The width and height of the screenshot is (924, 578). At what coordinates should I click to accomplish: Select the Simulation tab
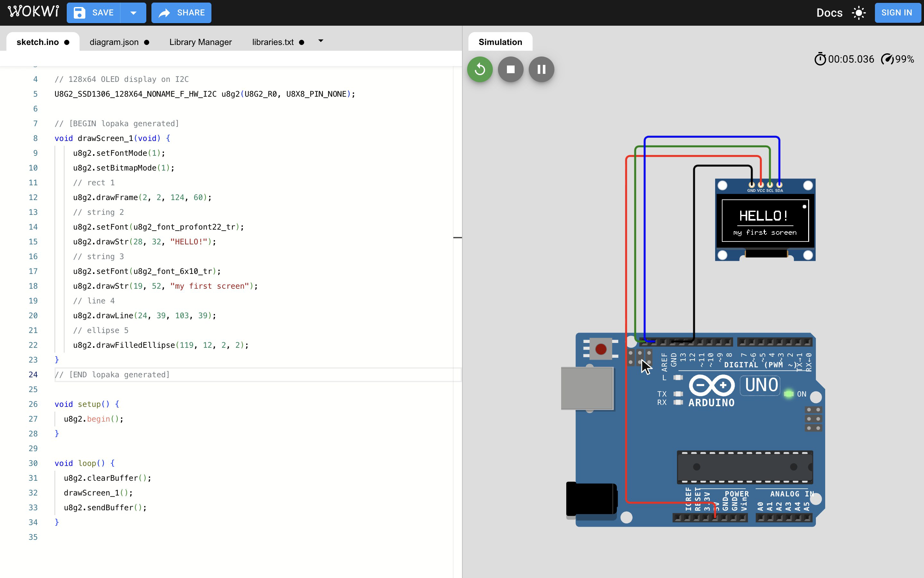(500, 42)
